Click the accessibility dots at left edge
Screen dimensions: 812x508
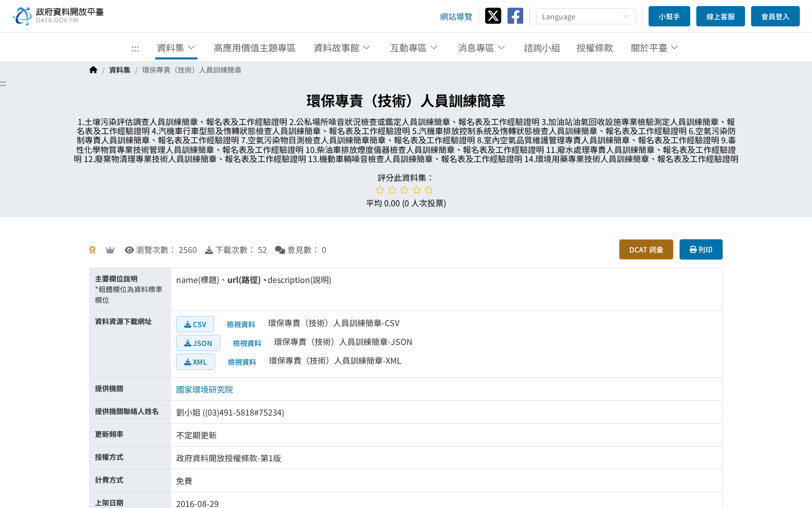[x=3, y=83]
